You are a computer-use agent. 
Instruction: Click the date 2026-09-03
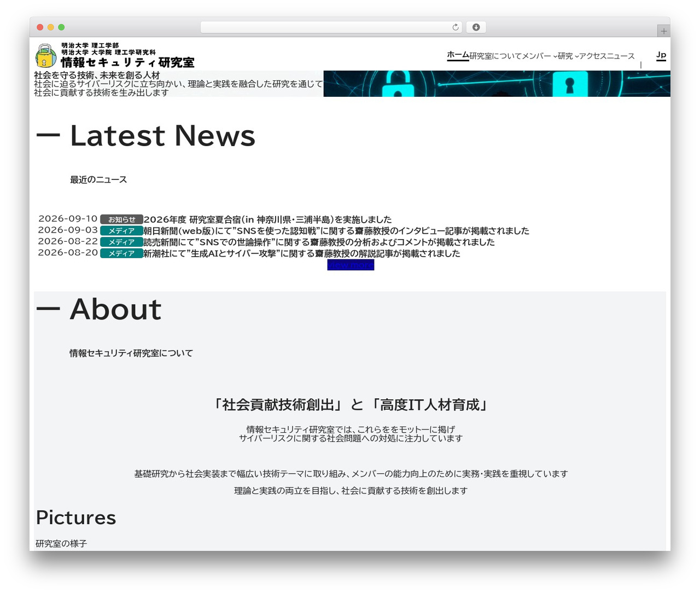[x=68, y=230]
